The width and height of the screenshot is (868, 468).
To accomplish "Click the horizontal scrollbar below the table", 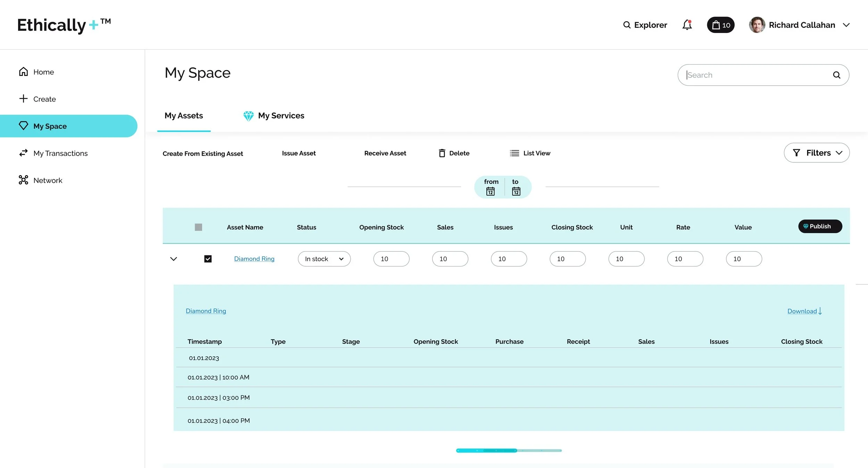I will pos(509,450).
